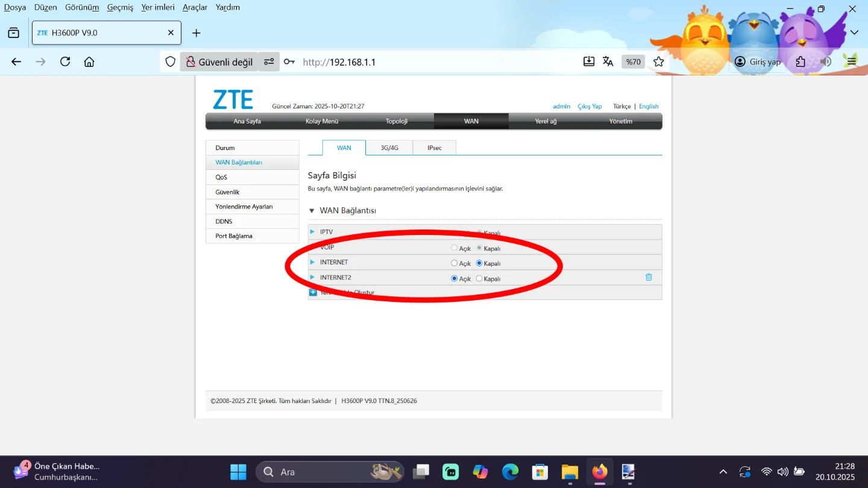Open Port Bağlama in the sidebar

click(x=253, y=236)
